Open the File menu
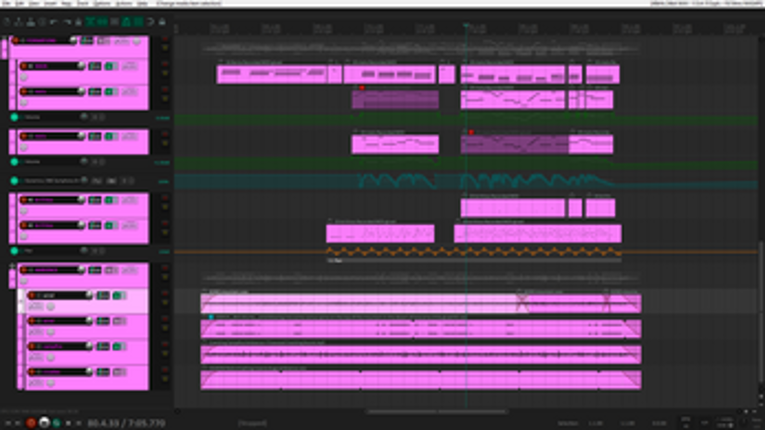Image resolution: width=765 pixels, height=430 pixels. coord(6,3)
